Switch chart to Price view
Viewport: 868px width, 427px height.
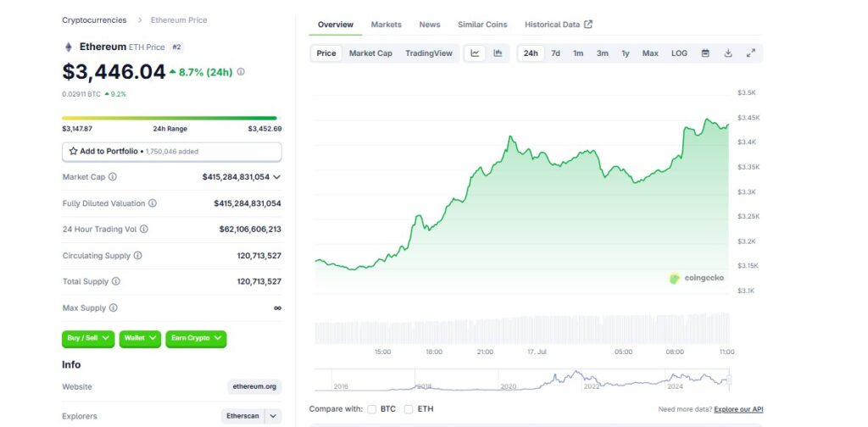pyautogui.click(x=326, y=53)
